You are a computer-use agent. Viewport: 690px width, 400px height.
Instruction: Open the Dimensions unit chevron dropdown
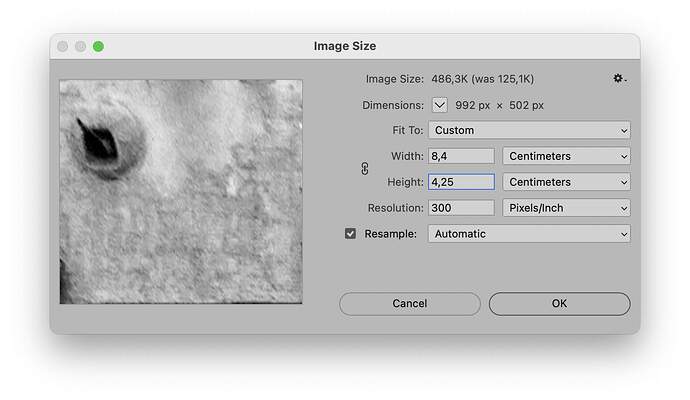pos(440,105)
